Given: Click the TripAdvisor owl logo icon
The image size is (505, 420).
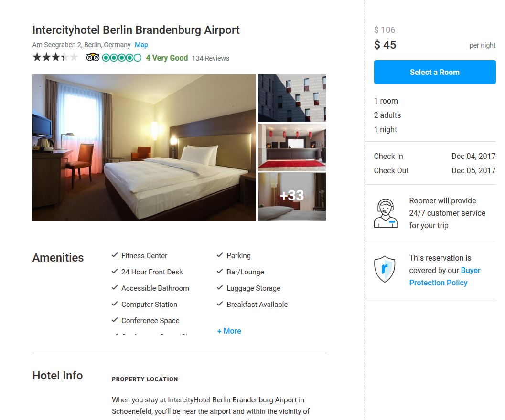Looking at the screenshot, I should [x=93, y=58].
